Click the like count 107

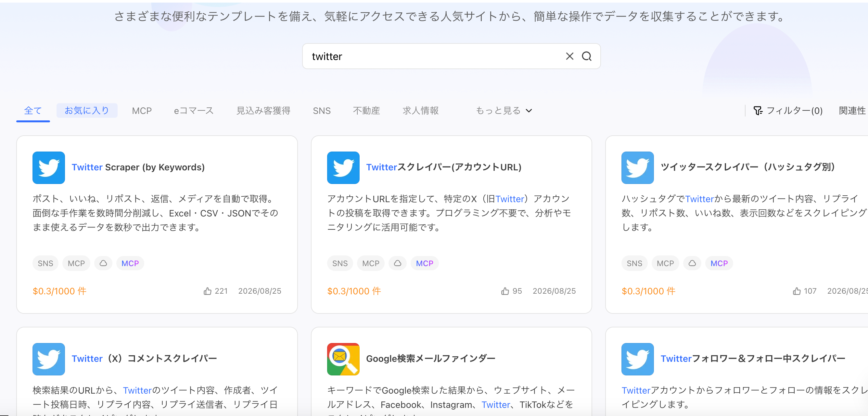[x=810, y=291]
